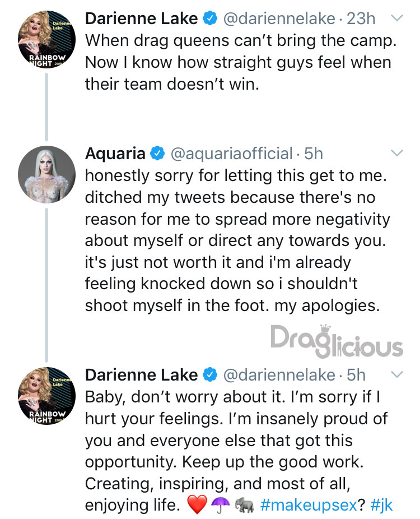
Task: Open the #makeupsex hashtag
Action: tap(309, 505)
